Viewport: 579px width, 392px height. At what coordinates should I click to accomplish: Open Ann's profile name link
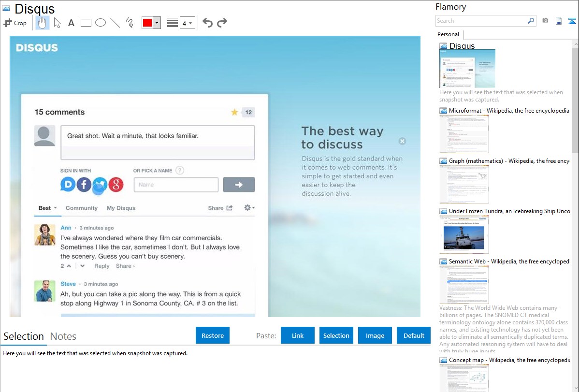tap(66, 228)
